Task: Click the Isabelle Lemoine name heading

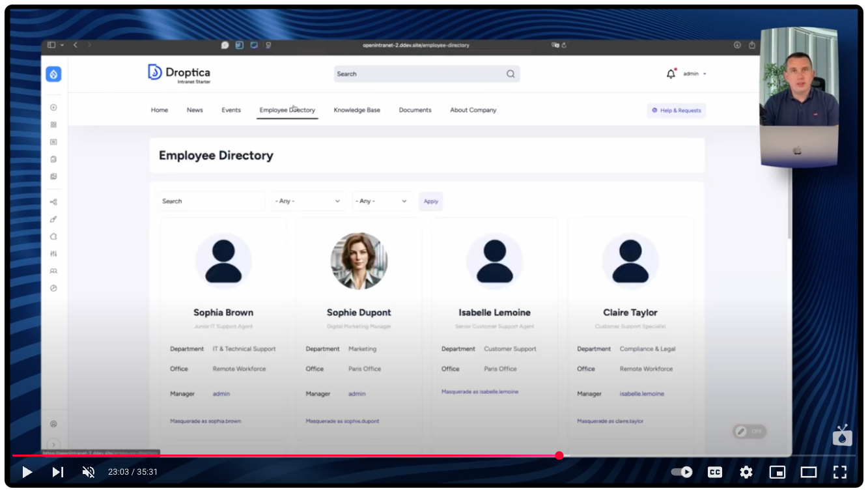Action: (x=494, y=313)
